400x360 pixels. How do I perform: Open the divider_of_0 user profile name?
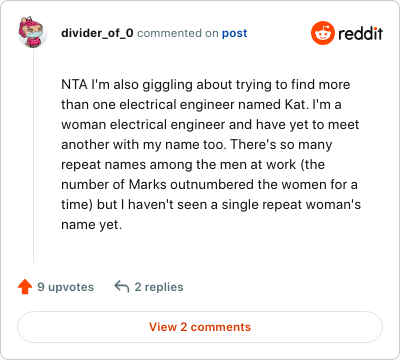coord(97,33)
